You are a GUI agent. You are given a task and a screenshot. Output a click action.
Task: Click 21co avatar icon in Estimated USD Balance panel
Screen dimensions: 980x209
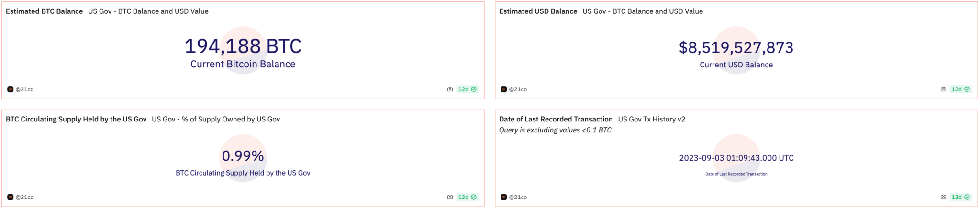coord(503,89)
